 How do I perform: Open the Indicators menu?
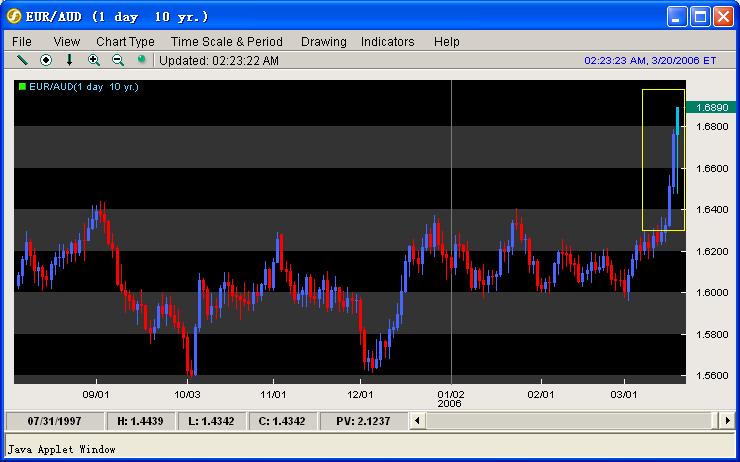(387, 42)
